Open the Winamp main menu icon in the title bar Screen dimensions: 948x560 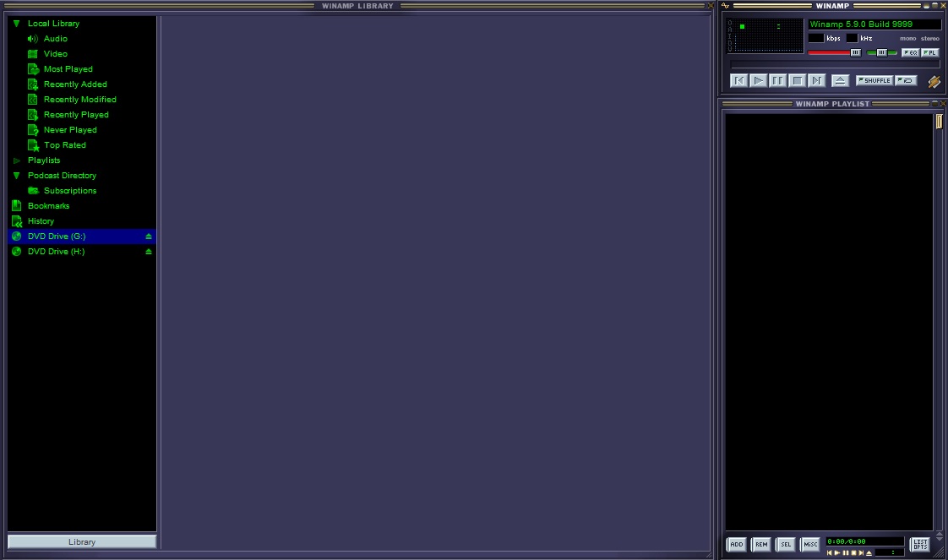pos(726,5)
